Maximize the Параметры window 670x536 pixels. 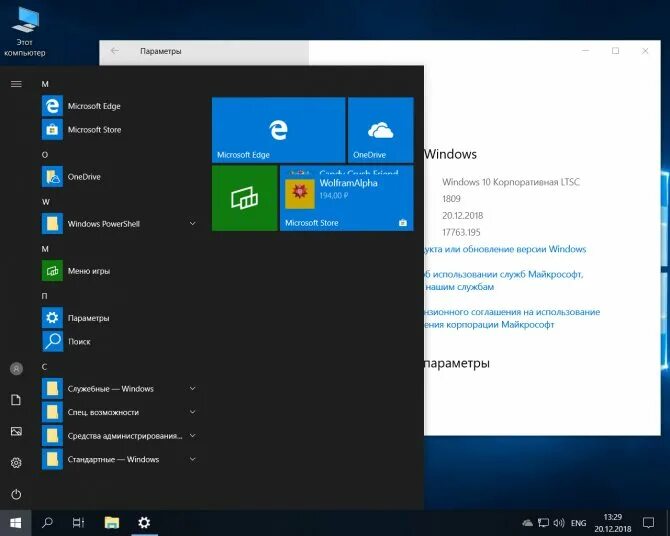click(x=615, y=51)
